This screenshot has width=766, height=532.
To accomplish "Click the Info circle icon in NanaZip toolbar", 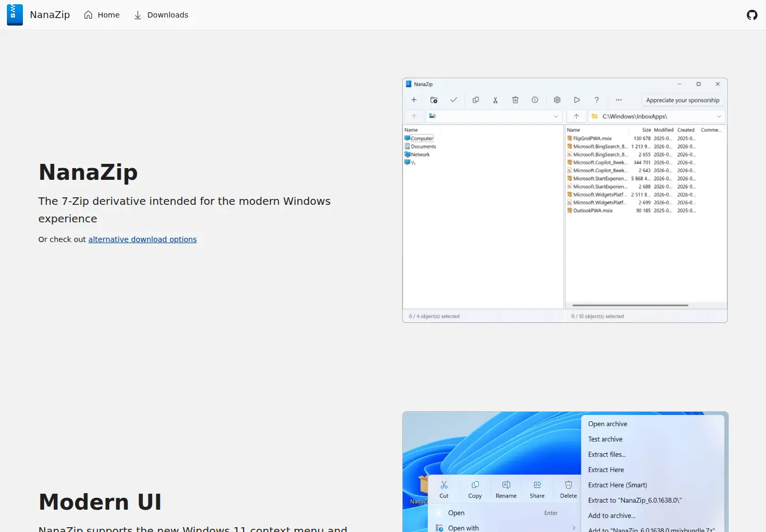I will click(535, 100).
